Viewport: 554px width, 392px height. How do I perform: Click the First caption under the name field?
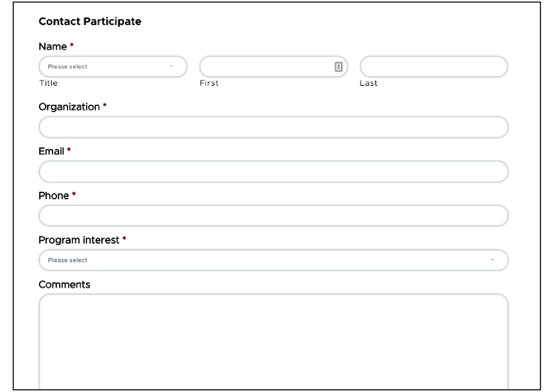click(209, 83)
